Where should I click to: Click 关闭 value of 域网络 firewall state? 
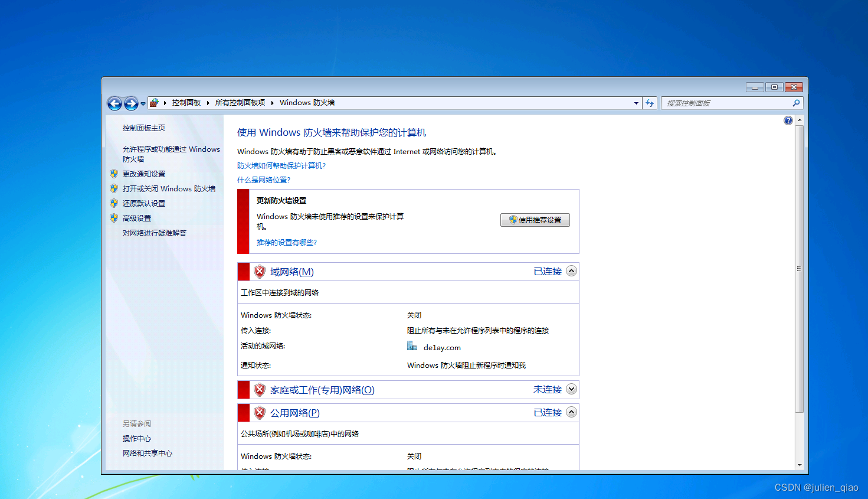pyautogui.click(x=414, y=315)
